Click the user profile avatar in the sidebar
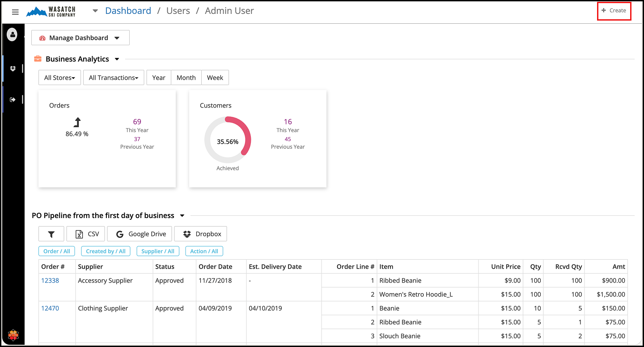 pyautogui.click(x=12, y=34)
